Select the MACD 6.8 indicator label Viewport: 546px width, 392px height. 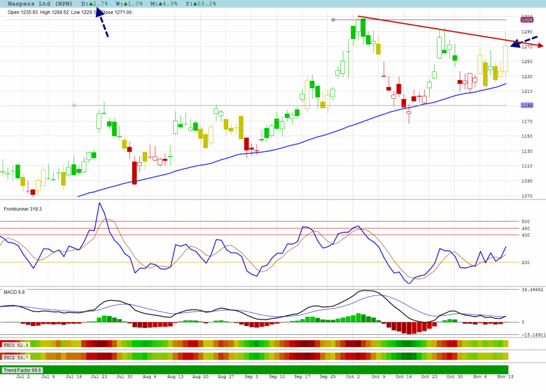pos(14,292)
